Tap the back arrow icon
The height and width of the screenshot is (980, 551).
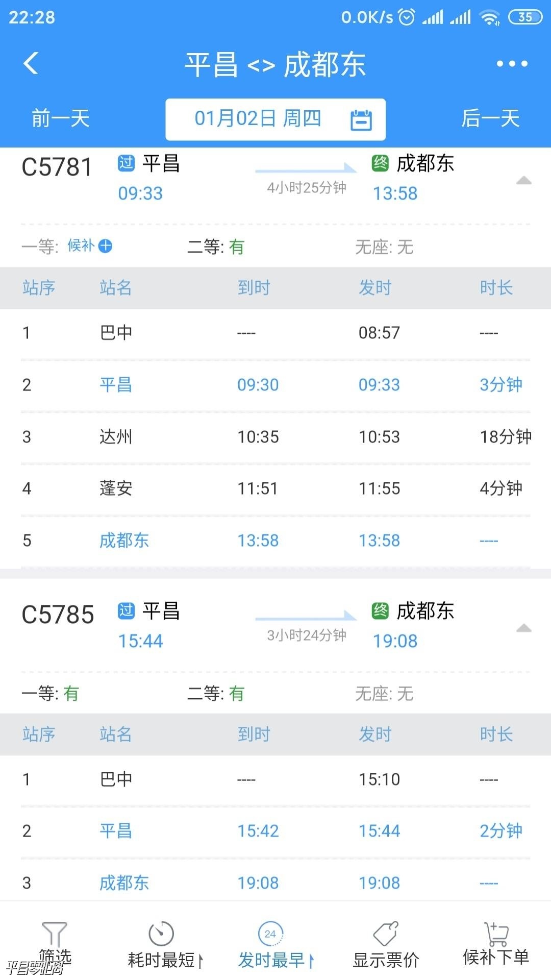pos(31,64)
